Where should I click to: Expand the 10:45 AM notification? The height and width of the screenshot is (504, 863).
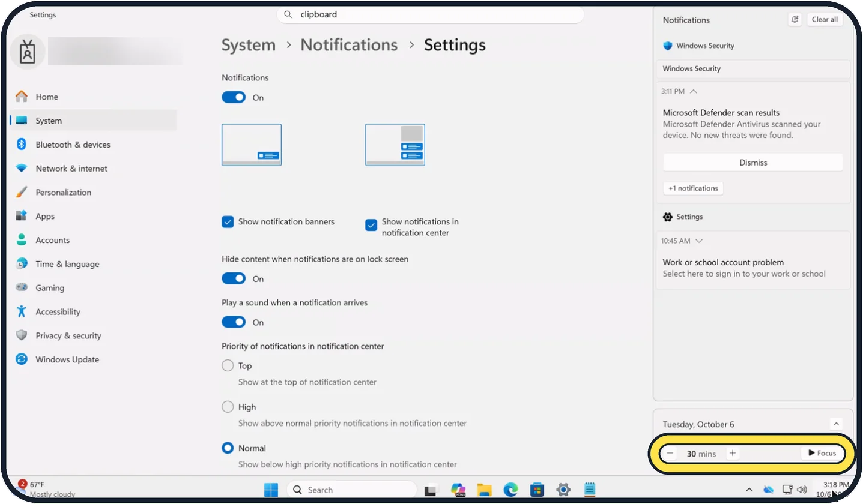(698, 241)
